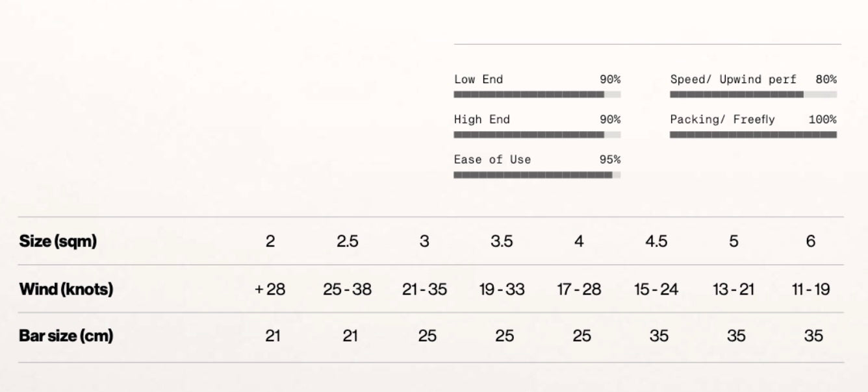Select the Ease of Use progress bar
Screen dimensions: 868x392
(537, 175)
